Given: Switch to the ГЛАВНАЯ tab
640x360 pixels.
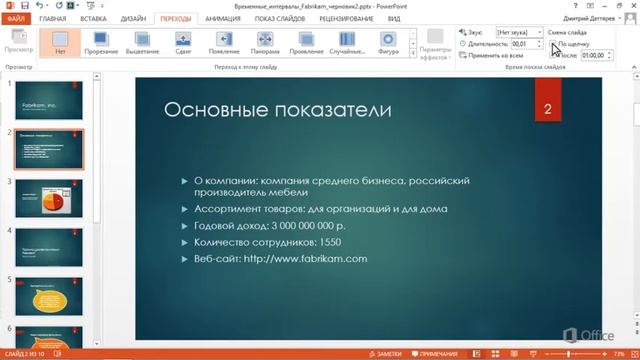Looking at the screenshot, I should pos(53,19).
